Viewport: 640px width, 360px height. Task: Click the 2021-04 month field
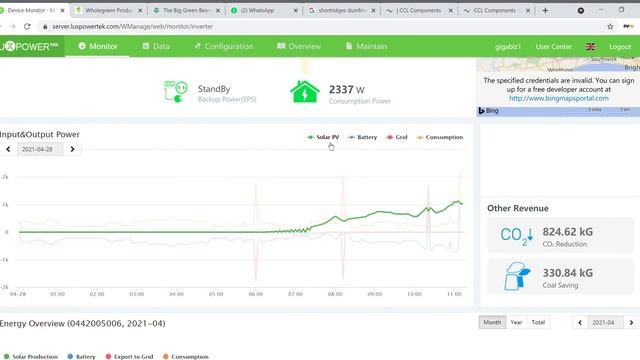605,322
